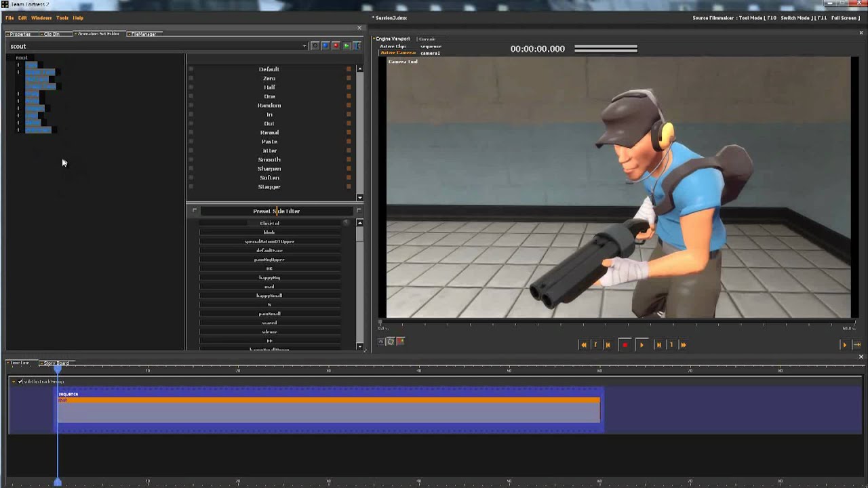Step to the previous frame
This screenshot has height=488, width=868.
pyautogui.click(x=595, y=345)
